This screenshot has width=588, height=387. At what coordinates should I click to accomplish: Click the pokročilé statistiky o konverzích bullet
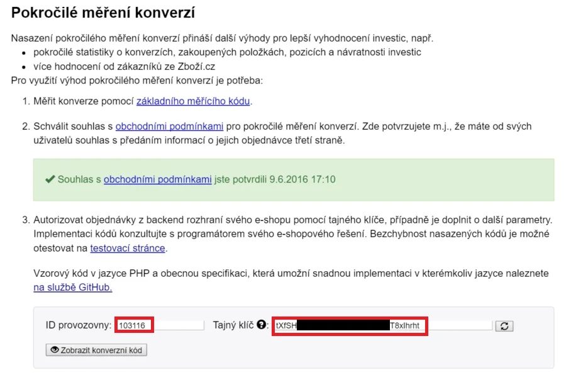pos(227,52)
